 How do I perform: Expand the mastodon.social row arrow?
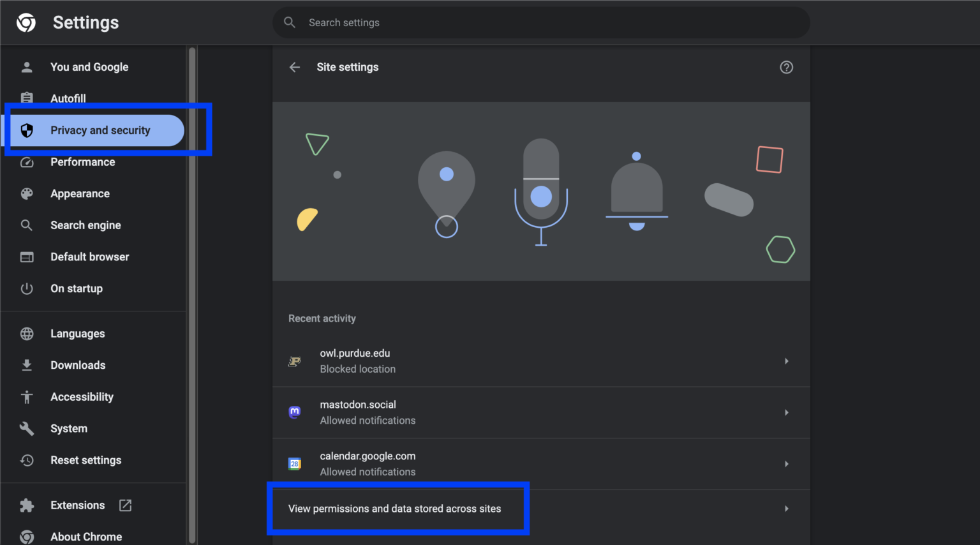coord(787,412)
